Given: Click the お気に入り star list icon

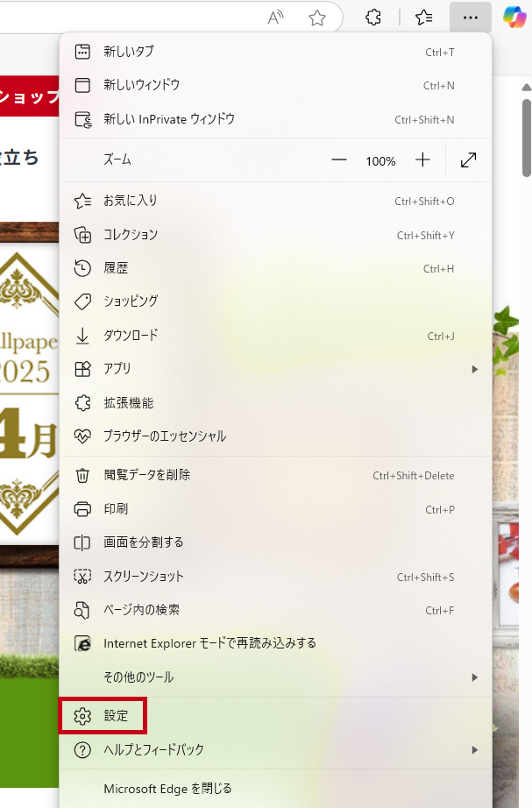Looking at the screenshot, I should (x=82, y=201).
